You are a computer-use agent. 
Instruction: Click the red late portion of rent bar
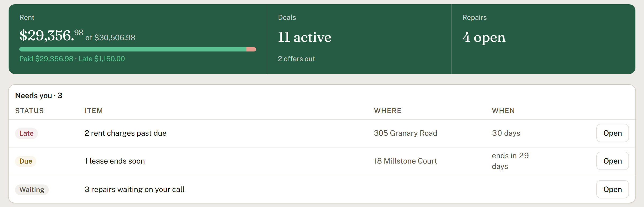(x=251, y=49)
